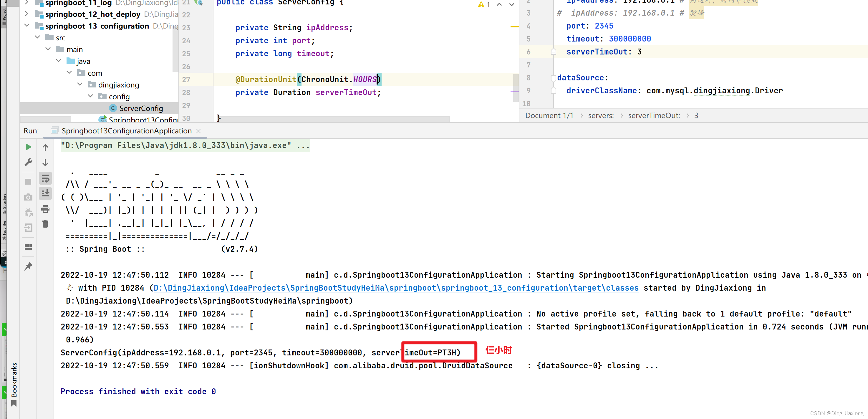The height and width of the screenshot is (419, 868).
Task: Collapse the main folder node
Action: point(48,49)
